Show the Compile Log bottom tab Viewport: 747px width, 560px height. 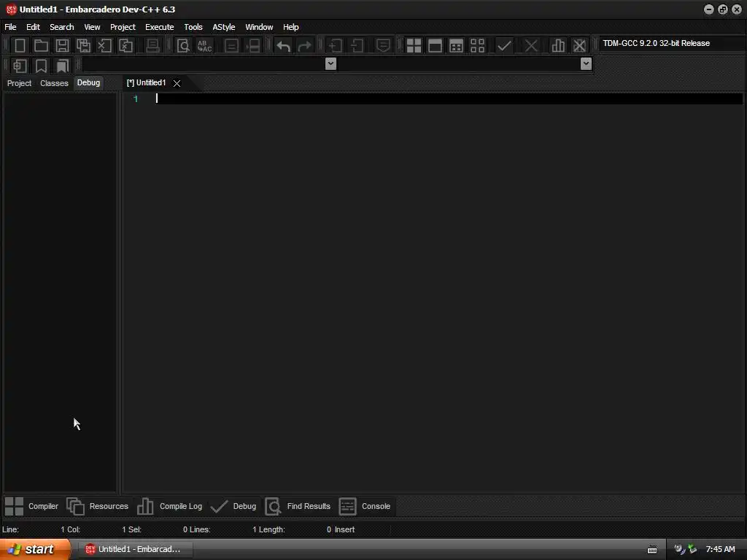[x=169, y=506]
